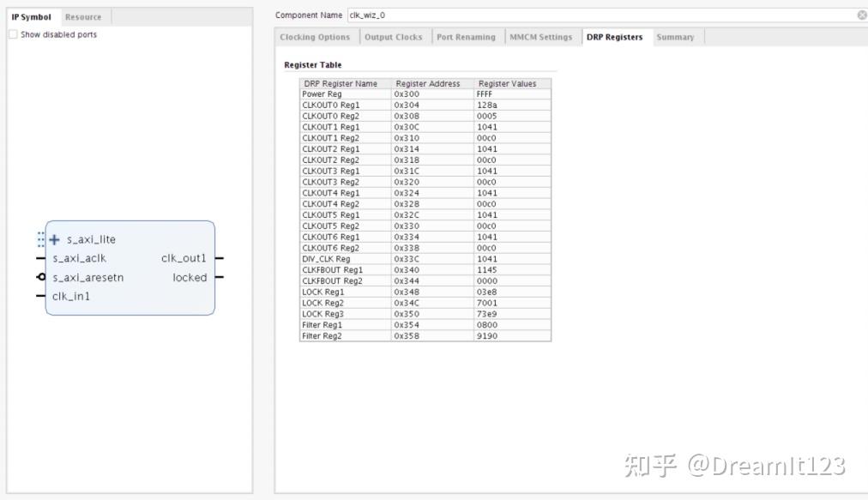868x500 pixels.
Task: Enable Show disabled ports
Action: click(x=13, y=33)
